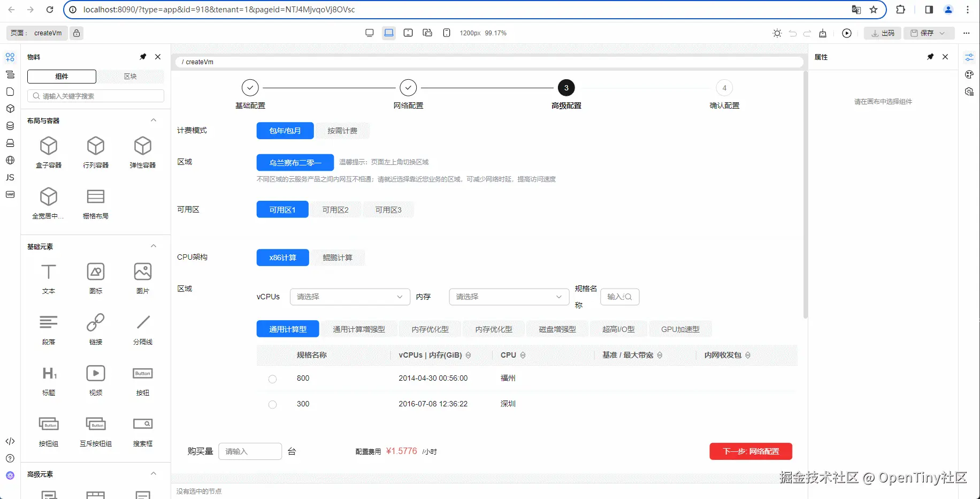Select the 盒子容器 component

pos(49,152)
